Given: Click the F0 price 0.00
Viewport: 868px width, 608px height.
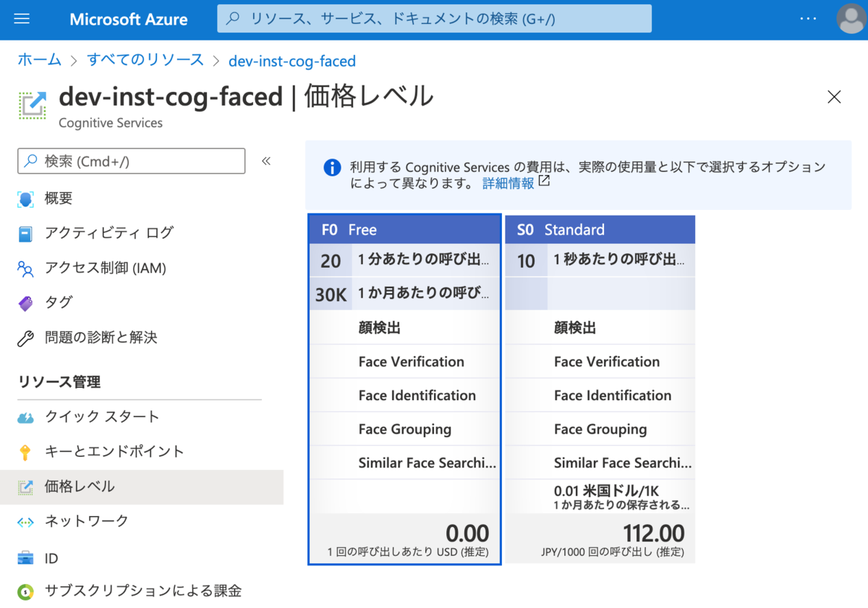Looking at the screenshot, I should click(467, 533).
